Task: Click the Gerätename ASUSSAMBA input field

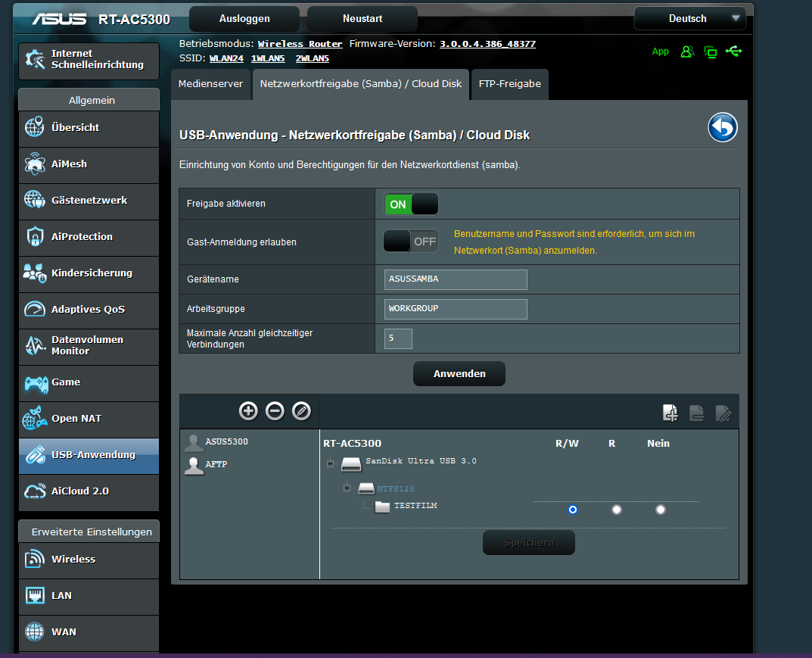Action: pos(456,279)
